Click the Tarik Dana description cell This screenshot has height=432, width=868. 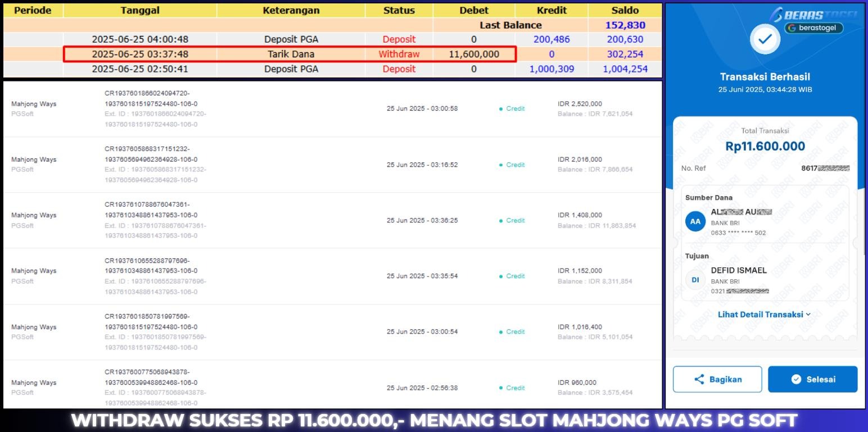click(x=291, y=54)
